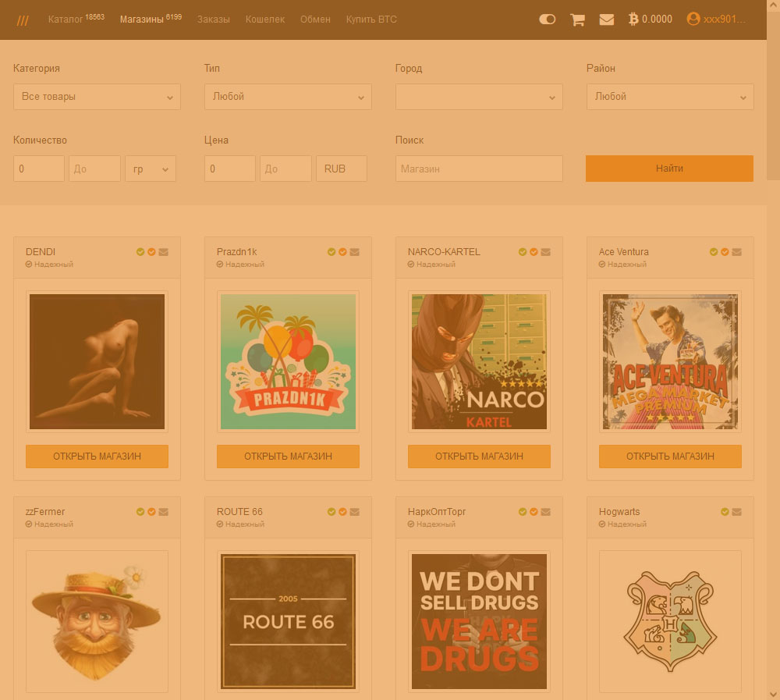Select the Магазины tab
The height and width of the screenshot is (700, 780).
(x=151, y=19)
